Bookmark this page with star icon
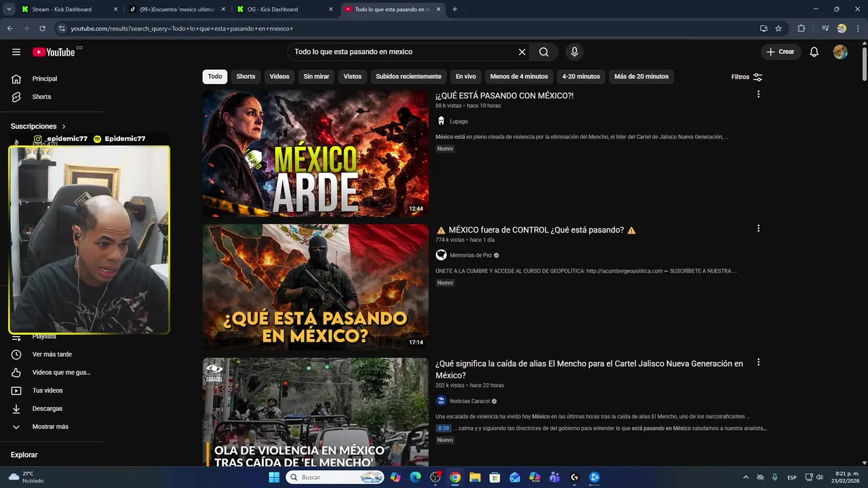This screenshot has height=488, width=868. tap(778, 28)
